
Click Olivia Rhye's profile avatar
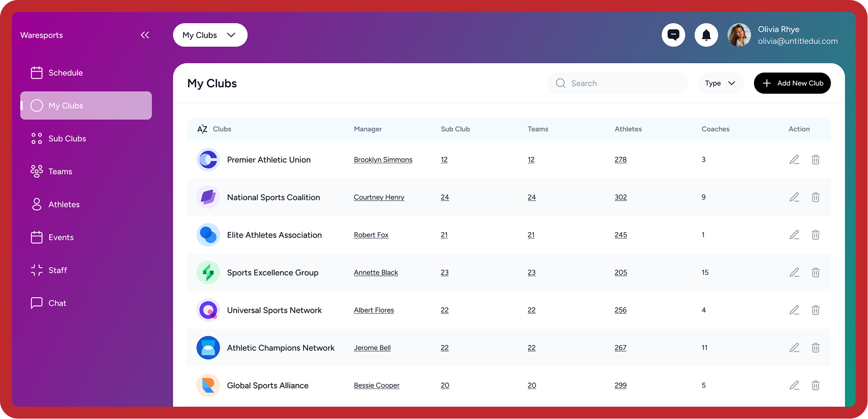pyautogui.click(x=739, y=35)
